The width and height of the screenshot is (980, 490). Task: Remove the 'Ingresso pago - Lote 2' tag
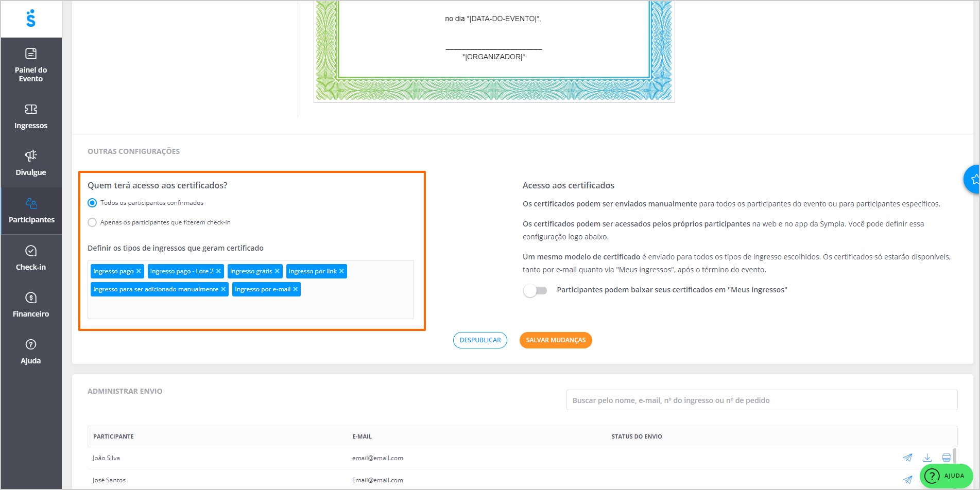(x=218, y=271)
